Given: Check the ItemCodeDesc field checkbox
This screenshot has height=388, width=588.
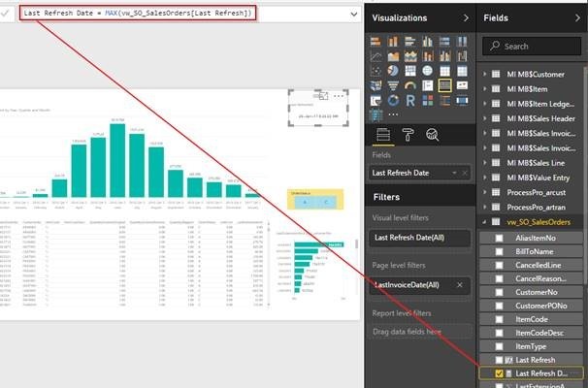Looking at the screenshot, I should pyautogui.click(x=499, y=333).
